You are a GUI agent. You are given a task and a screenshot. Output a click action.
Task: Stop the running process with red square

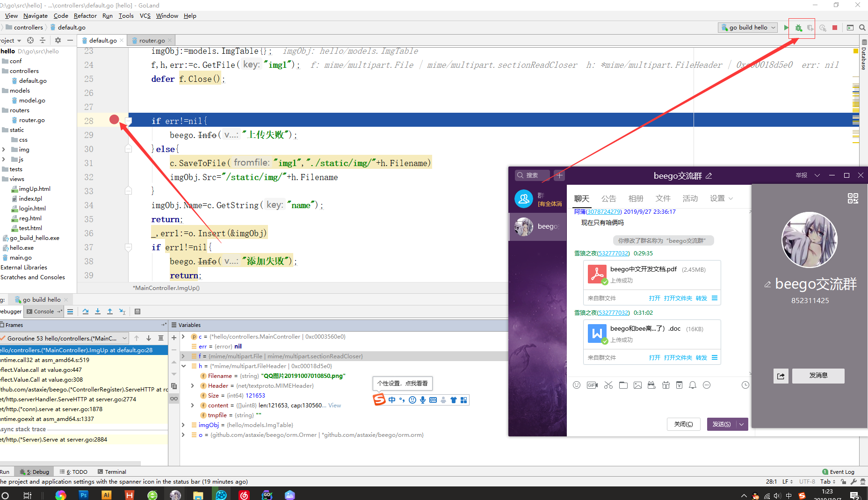tap(835, 28)
